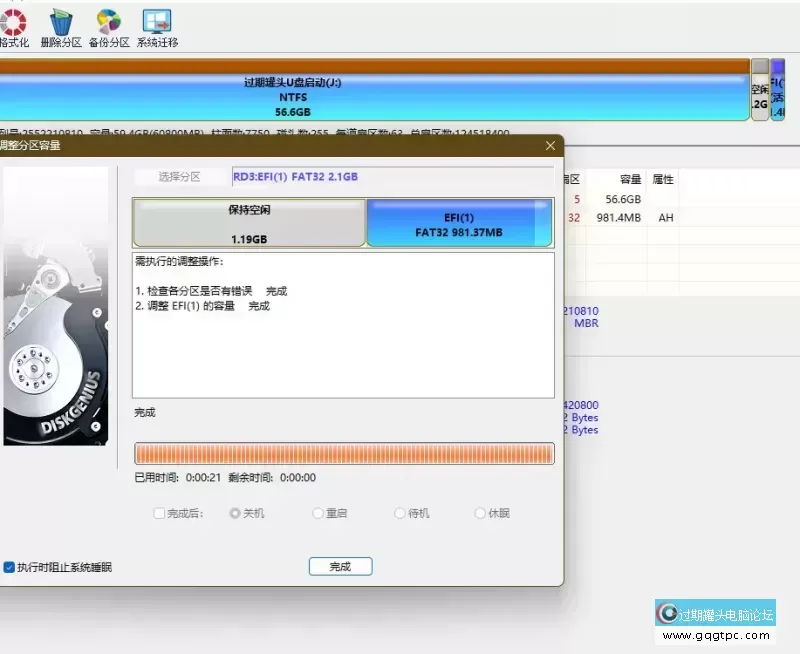Image resolution: width=800 pixels, height=654 pixels.
Task: Select the small gray partition in disk bar
Action: pyautogui.click(x=760, y=90)
